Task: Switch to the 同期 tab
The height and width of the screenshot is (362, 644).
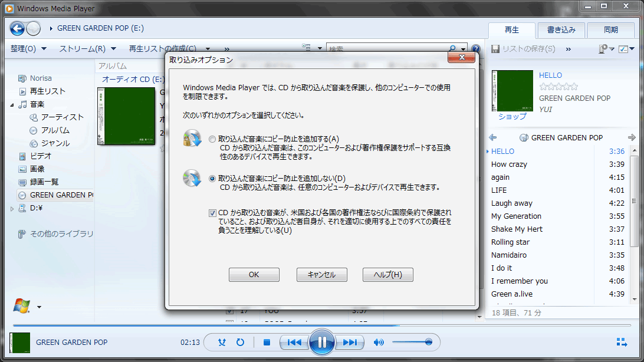Action: coord(611,30)
